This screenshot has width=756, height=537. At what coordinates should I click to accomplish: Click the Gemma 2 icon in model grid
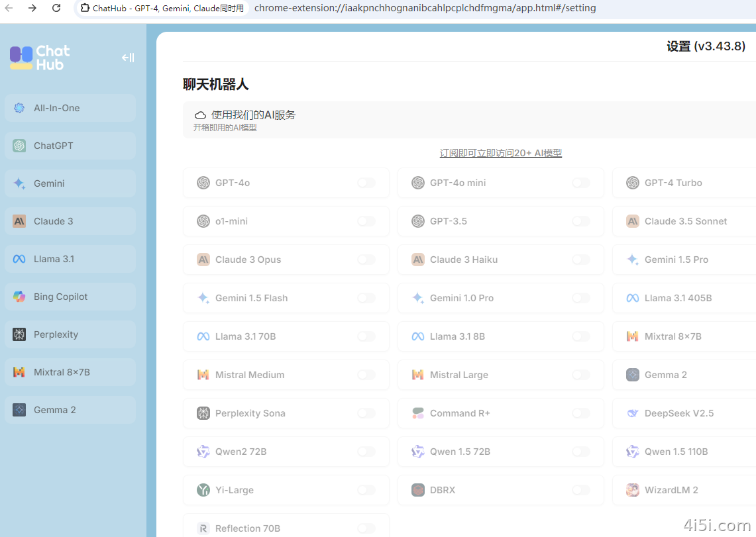point(633,375)
